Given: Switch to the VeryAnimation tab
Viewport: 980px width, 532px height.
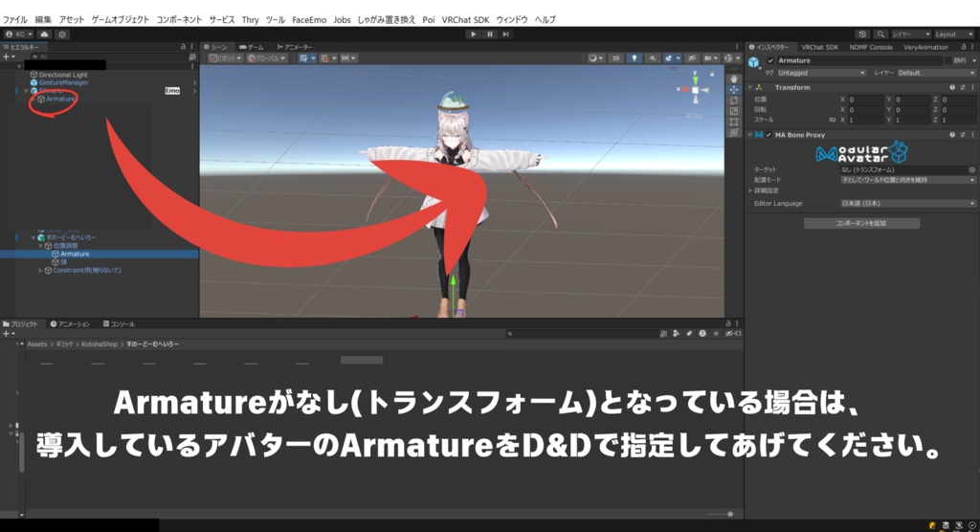Looking at the screenshot, I should point(925,47).
